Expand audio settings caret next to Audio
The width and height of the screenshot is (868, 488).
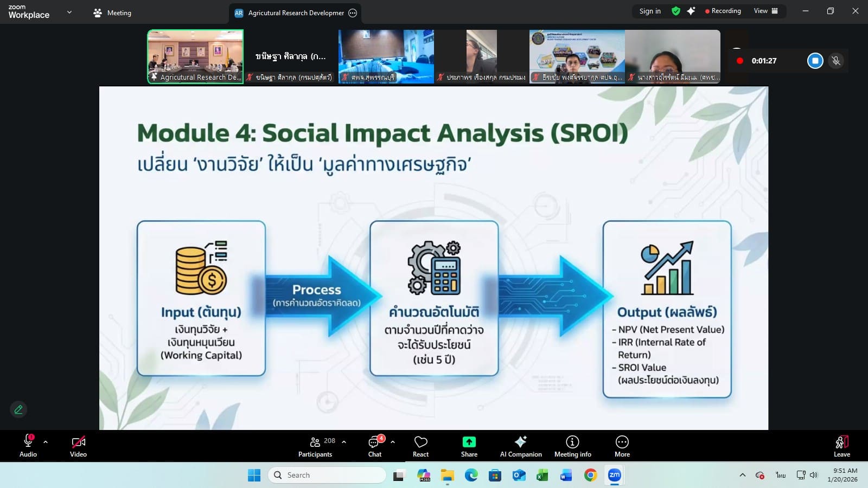(46, 442)
